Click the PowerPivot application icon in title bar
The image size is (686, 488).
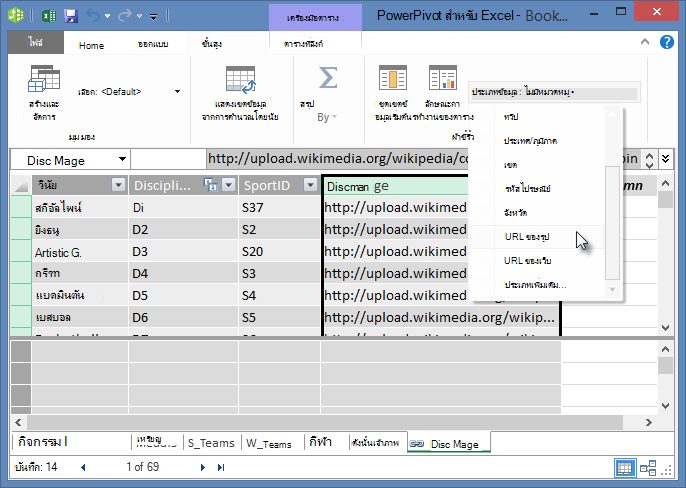17,16
